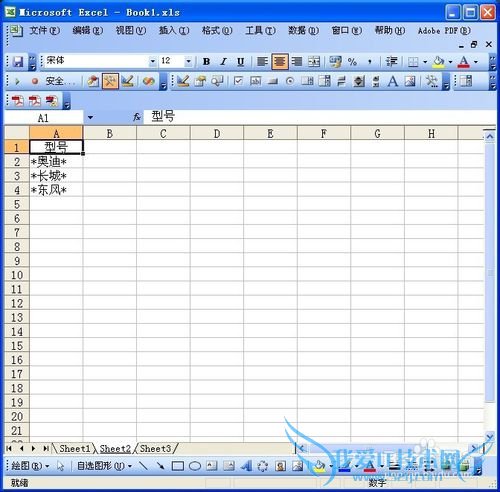This screenshot has height=492, width=500.
Task: Toggle the highlighted Center alignment button
Action: tap(280, 62)
